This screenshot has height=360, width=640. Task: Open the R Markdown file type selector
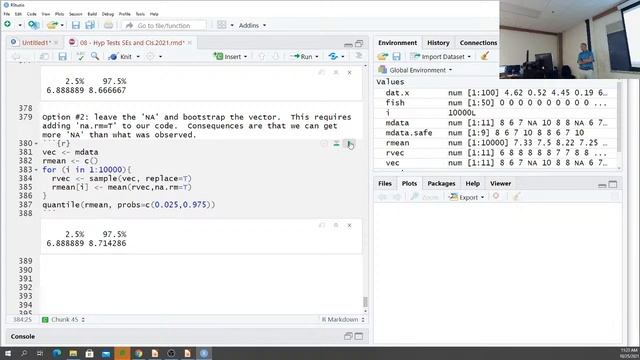(x=343, y=320)
